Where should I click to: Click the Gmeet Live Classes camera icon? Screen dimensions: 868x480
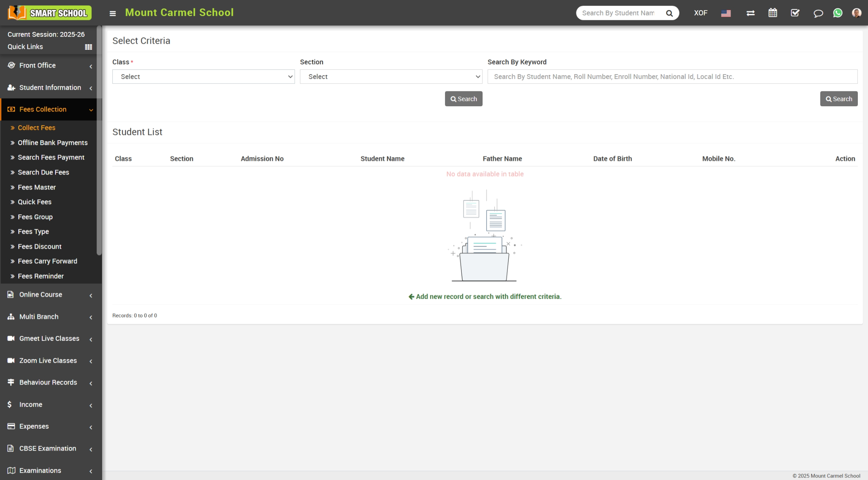[11, 338]
